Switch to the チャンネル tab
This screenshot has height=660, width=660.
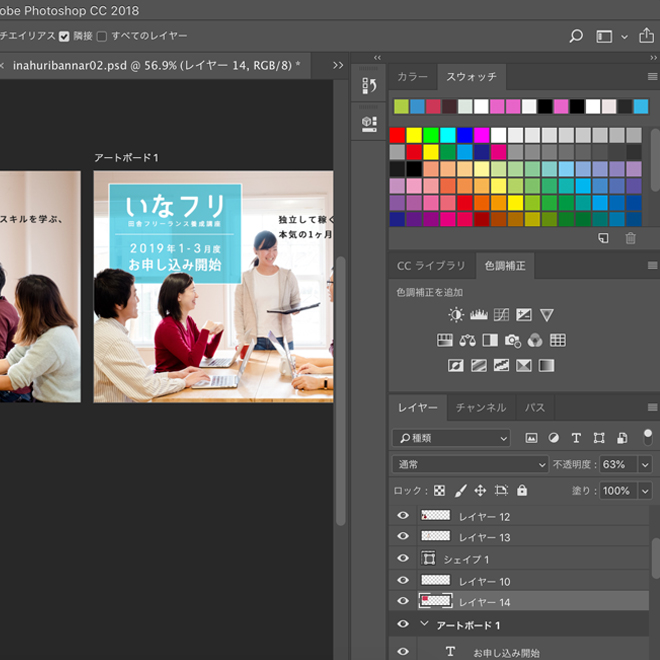(481, 408)
